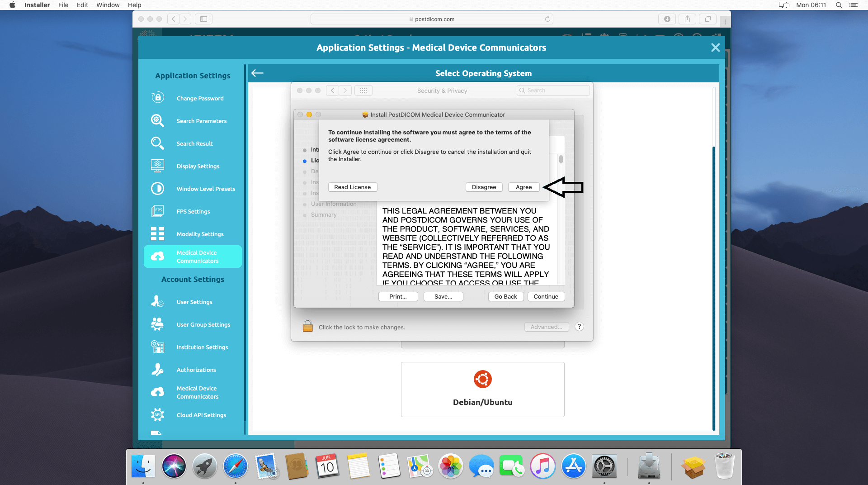868x485 pixels.
Task: Open System Preferences gear in dock
Action: [604, 466]
